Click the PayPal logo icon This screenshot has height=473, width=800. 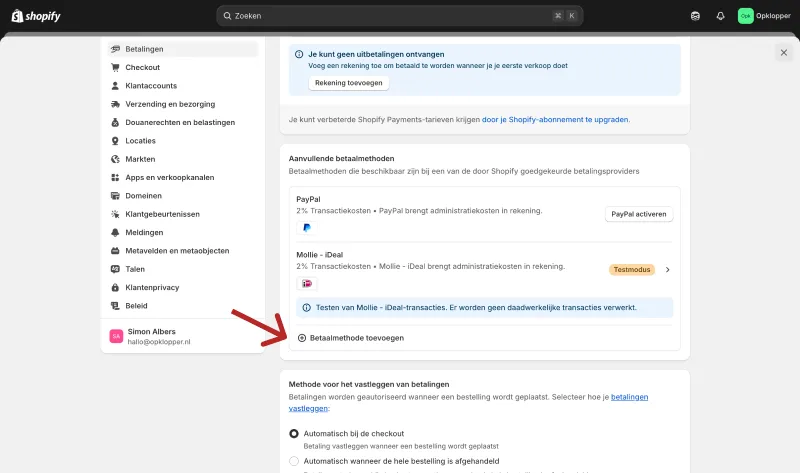click(307, 228)
